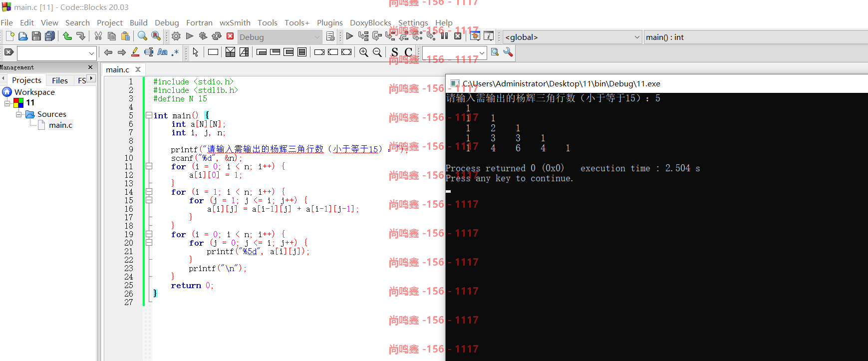Undo the last edit with the green arrow
This screenshot has width=868, height=361.
tap(67, 36)
